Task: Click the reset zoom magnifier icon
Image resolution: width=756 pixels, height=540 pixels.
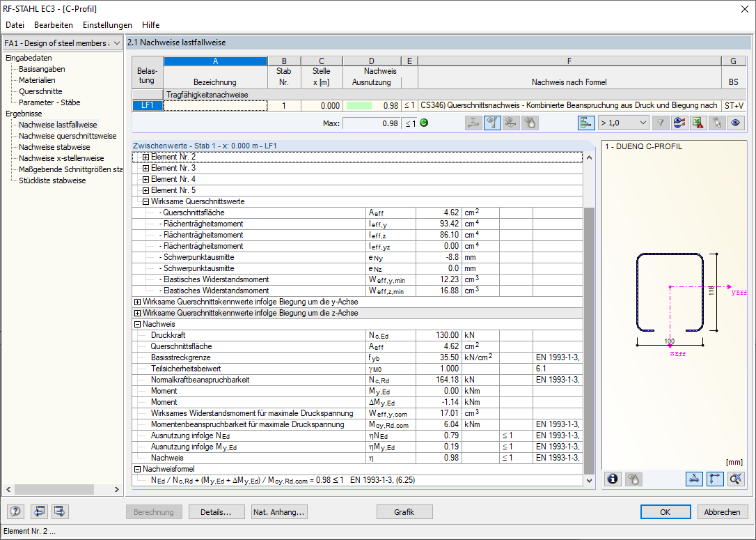Action: pos(736,479)
